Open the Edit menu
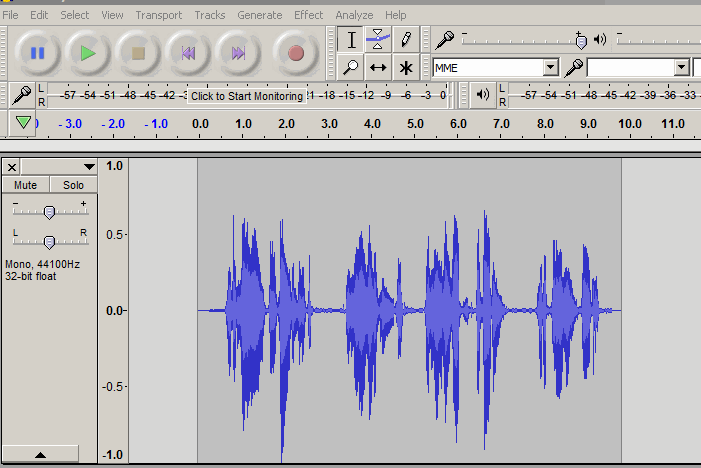This screenshot has width=701, height=468. click(39, 15)
